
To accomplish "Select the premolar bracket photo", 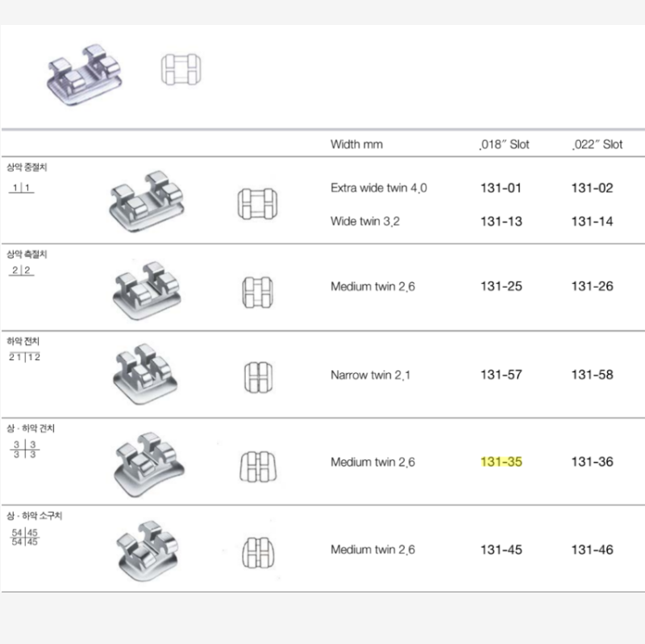I will tap(148, 551).
